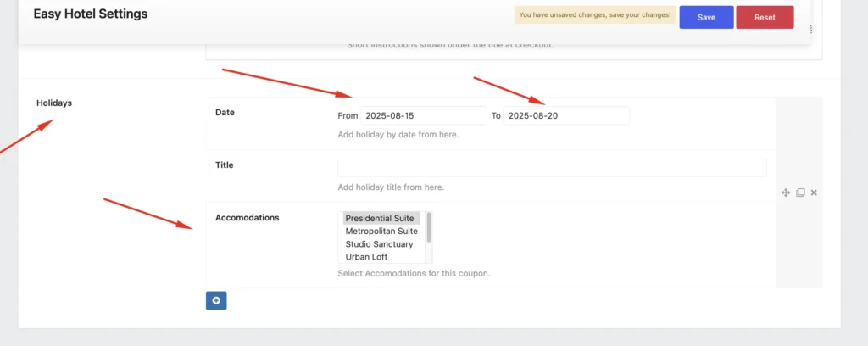Image resolution: width=868 pixels, height=346 pixels.
Task: Click the red Reset button
Action: [765, 17]
